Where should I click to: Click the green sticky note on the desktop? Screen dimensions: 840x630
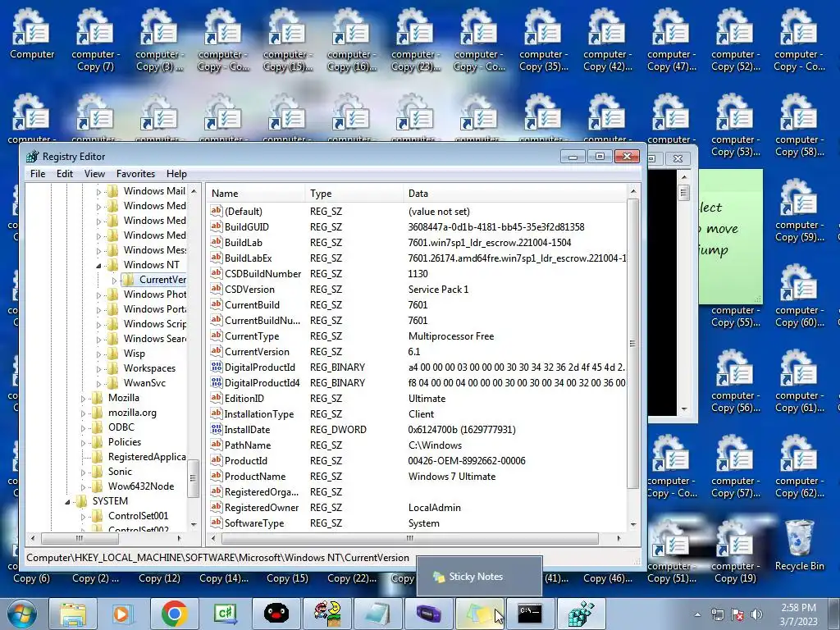[731, 235]
